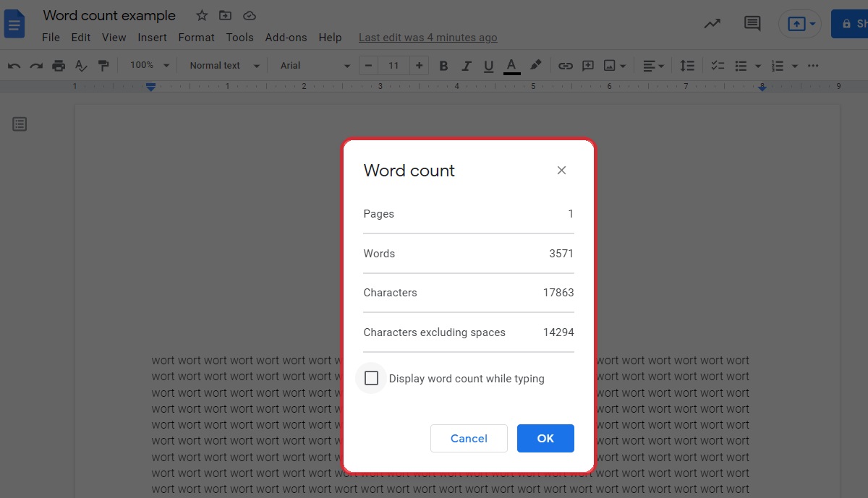The image size is (868, 498).
Task: Open the Insert menu
Action: [x=152, y=38]
